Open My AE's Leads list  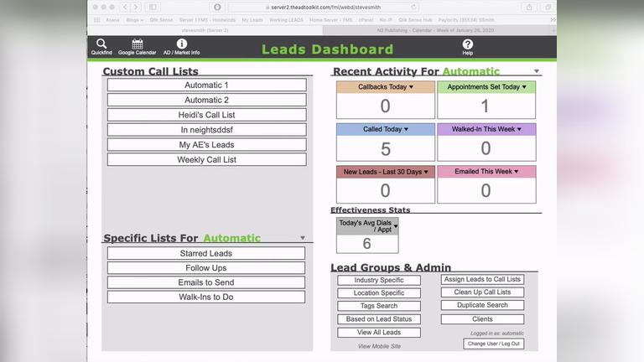[206, 144]
